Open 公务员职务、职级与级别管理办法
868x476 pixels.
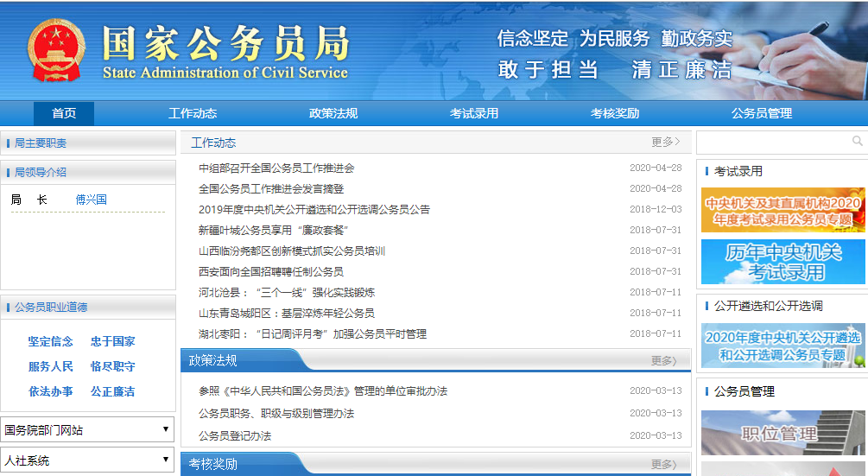[x=276, y=414]
